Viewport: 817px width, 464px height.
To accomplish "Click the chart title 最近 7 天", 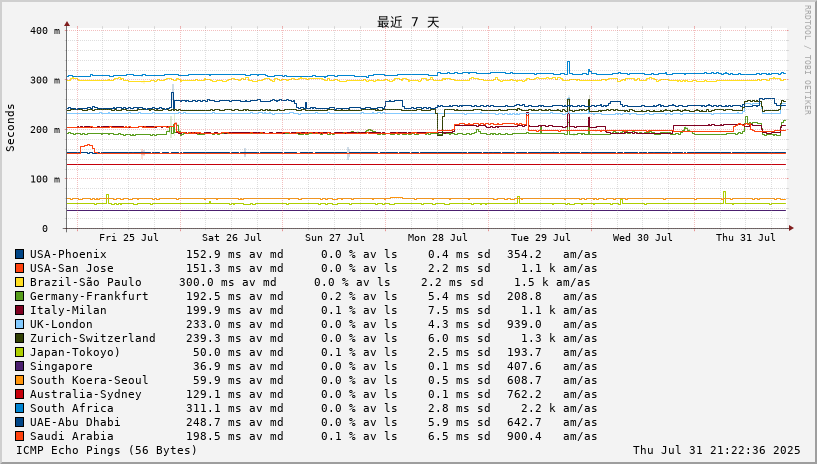I will coord(408,22).
